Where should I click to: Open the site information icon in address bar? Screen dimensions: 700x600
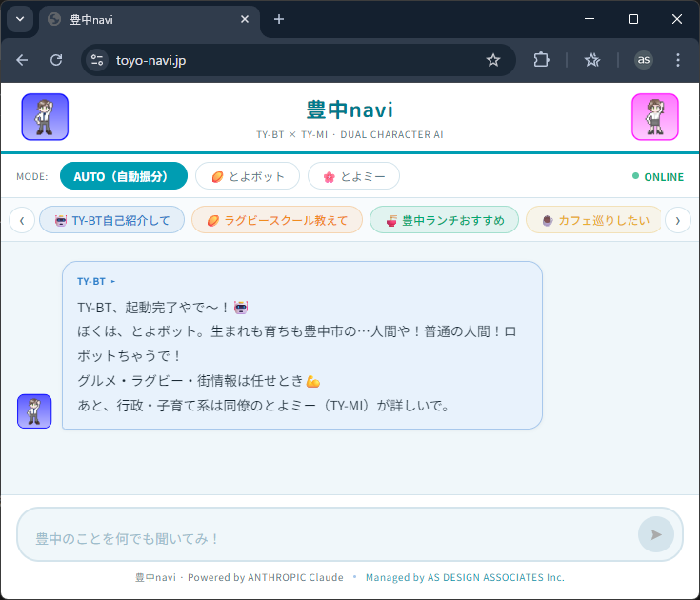(x=97, y=60)
